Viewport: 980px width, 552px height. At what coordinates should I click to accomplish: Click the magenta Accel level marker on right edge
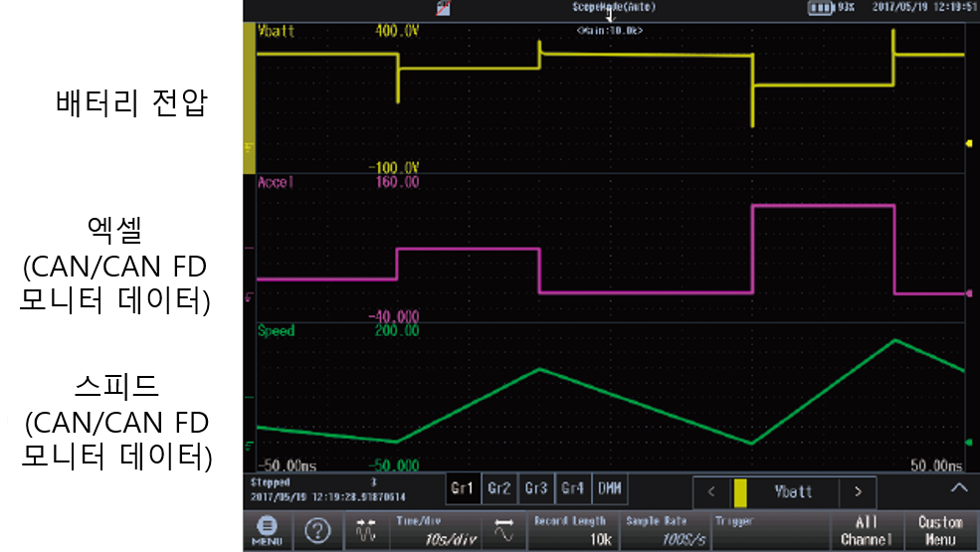[x=969, y=293]
